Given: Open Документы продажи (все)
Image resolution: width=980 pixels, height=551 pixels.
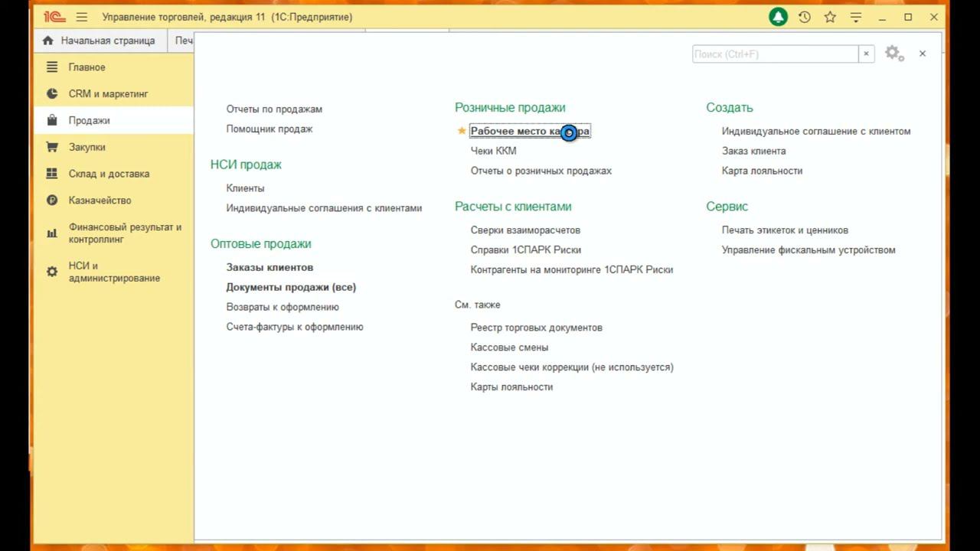Looking at the screenshot, I should tap(291, 287).
